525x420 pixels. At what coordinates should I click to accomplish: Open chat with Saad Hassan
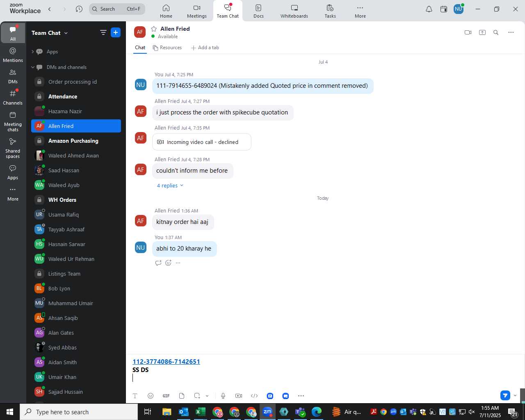pyautogui.click(x=76, y=170)
